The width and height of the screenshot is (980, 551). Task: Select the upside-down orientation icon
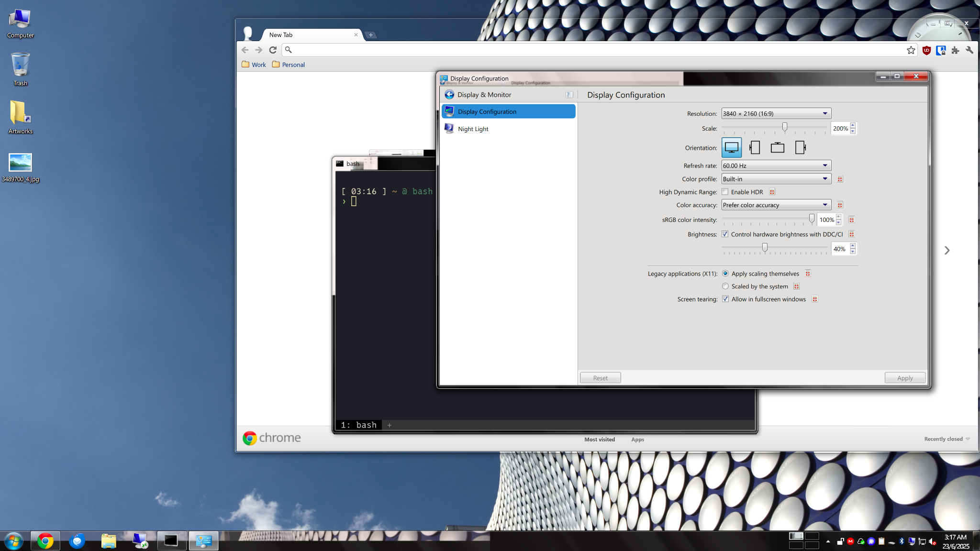point(778,148)
